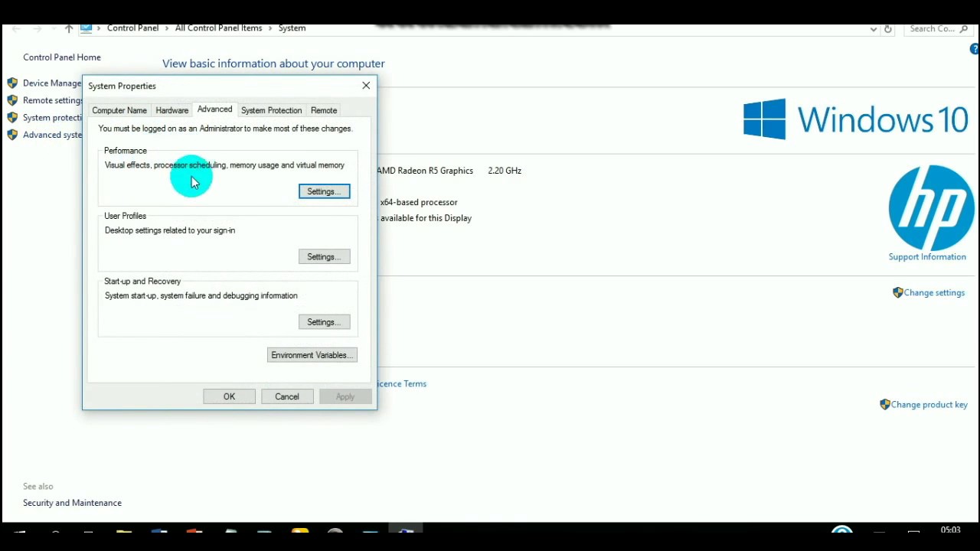Screen dimensions: 980x551
Task: Click the 'x64-based processor' text
Action: [419, 202]
